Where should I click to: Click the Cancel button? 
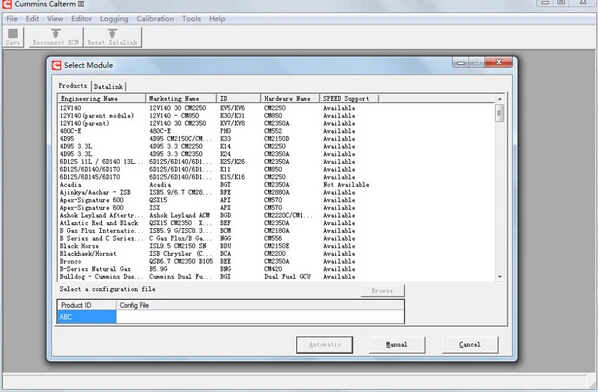(470, 345)
